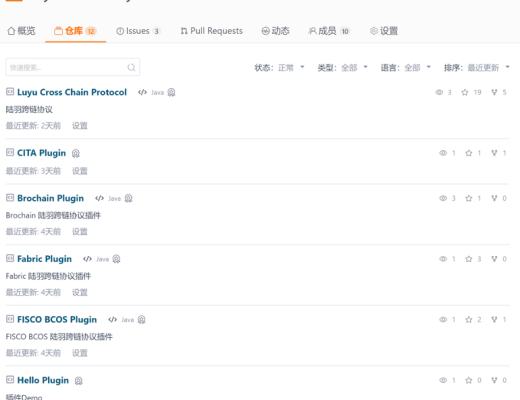Open the Brochain Plugin repository

50,198
